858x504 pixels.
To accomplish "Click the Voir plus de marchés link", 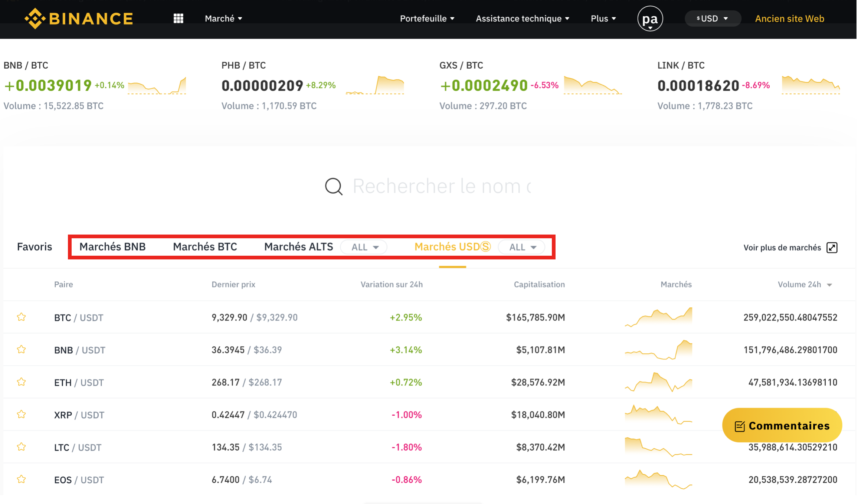I will (x=782, y=248).
